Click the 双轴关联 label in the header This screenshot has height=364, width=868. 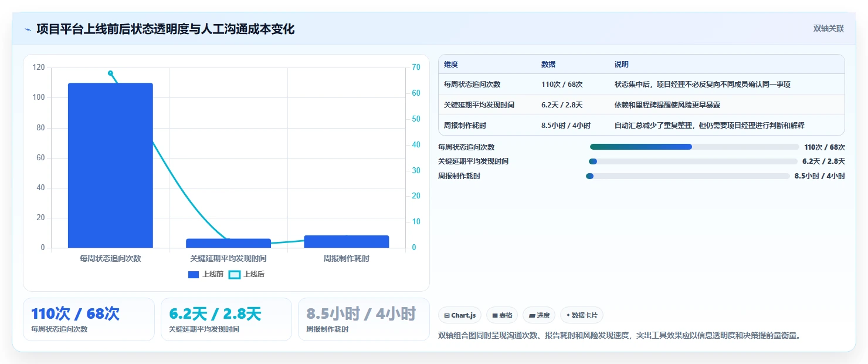tap(828, 29)
